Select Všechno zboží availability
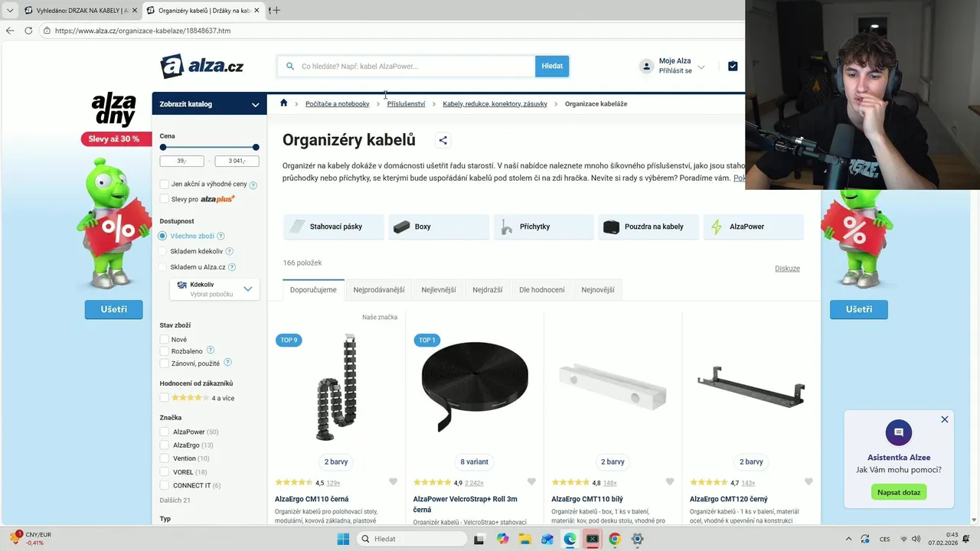This screenshot has height=551, width=980. 162,236
